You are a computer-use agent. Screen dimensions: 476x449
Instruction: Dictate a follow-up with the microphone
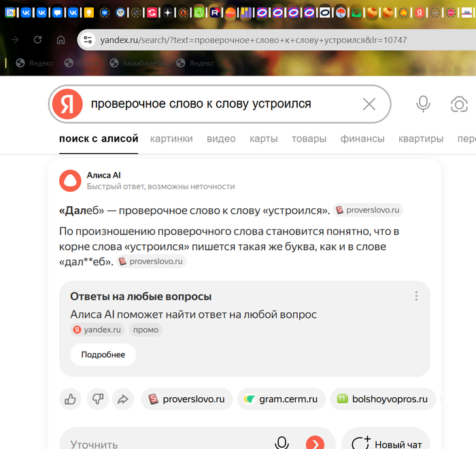click(282, 443)
